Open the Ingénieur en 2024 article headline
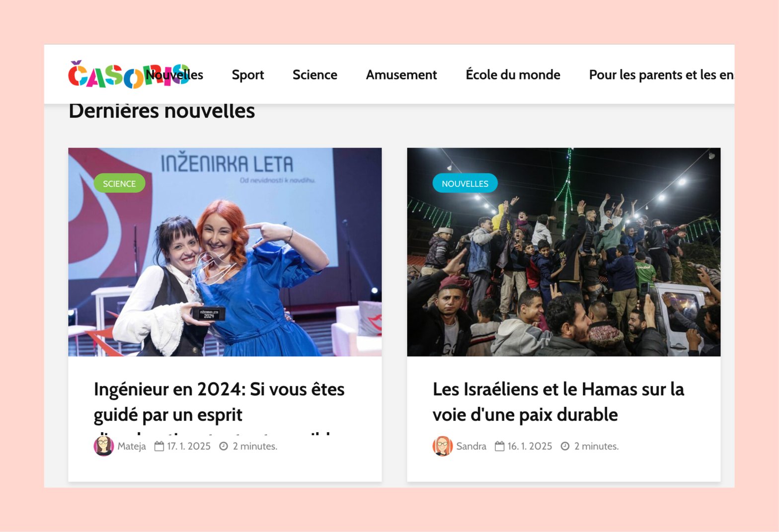This screenshot has width=779, height=532. tap(219, 402)
